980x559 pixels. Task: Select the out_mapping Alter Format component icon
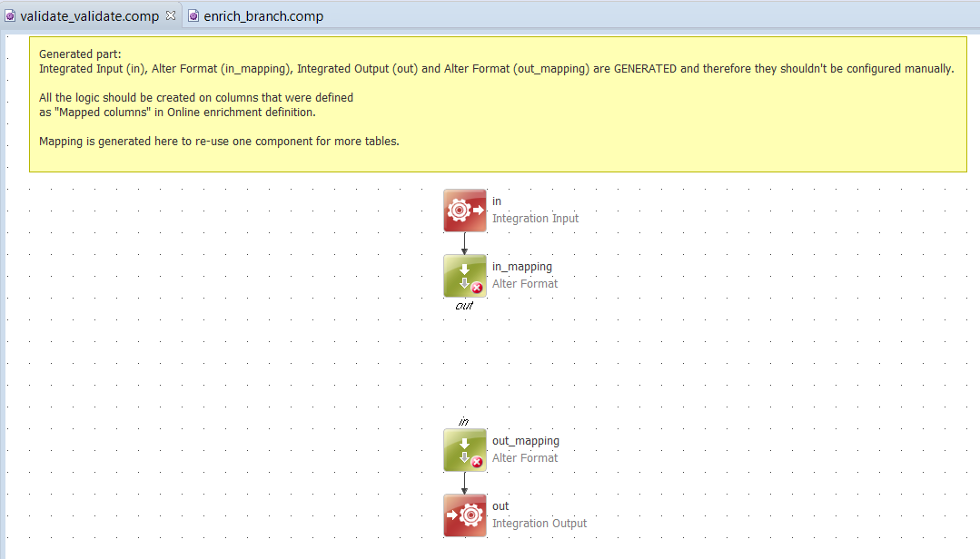[x=464, y=449]
